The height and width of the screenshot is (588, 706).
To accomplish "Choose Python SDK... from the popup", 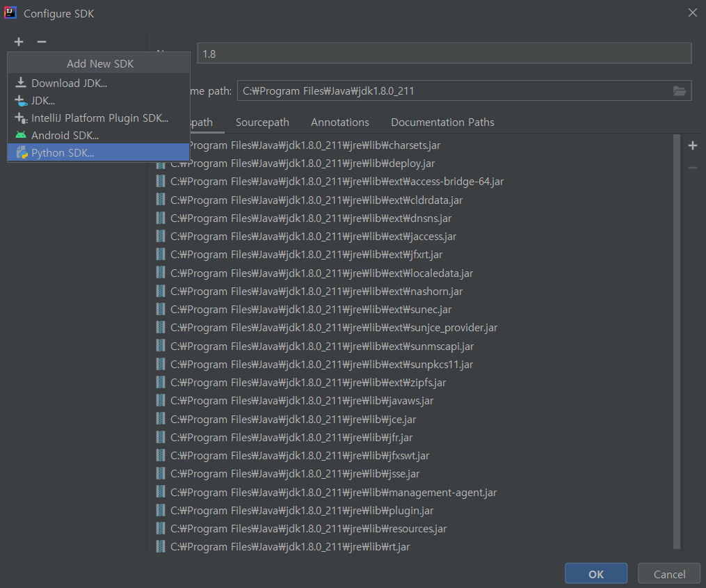I will coord(99,153).
